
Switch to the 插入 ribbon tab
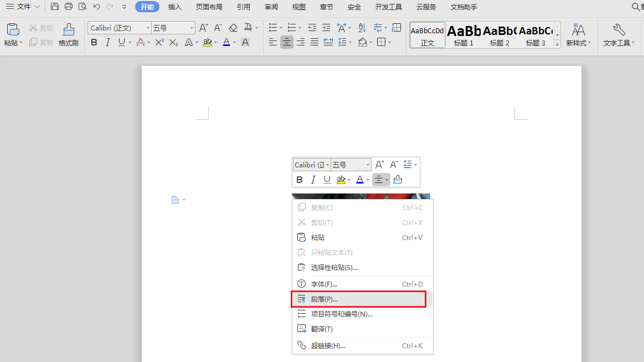pyautogui.click(x=174, y=7)
